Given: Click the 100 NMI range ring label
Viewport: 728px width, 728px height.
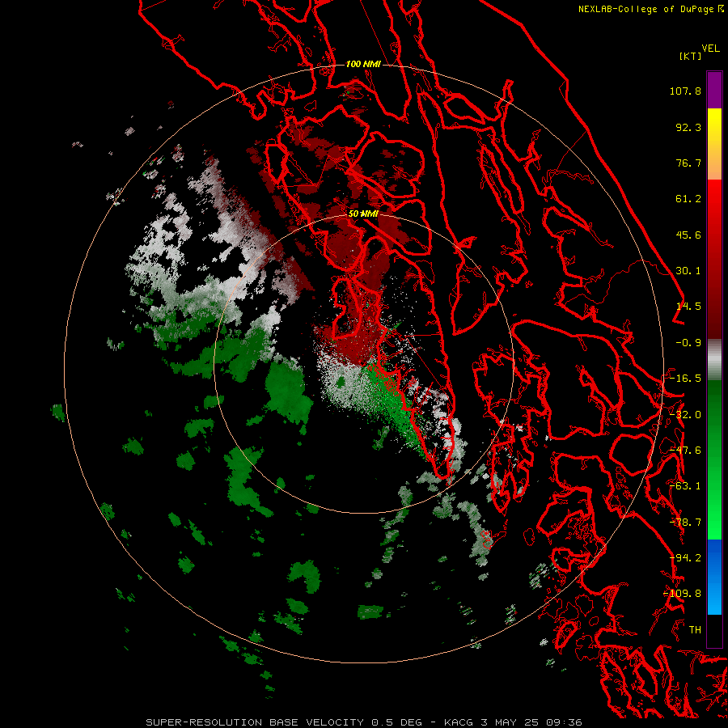Looking at the screenshot, I should pos(363,64).
